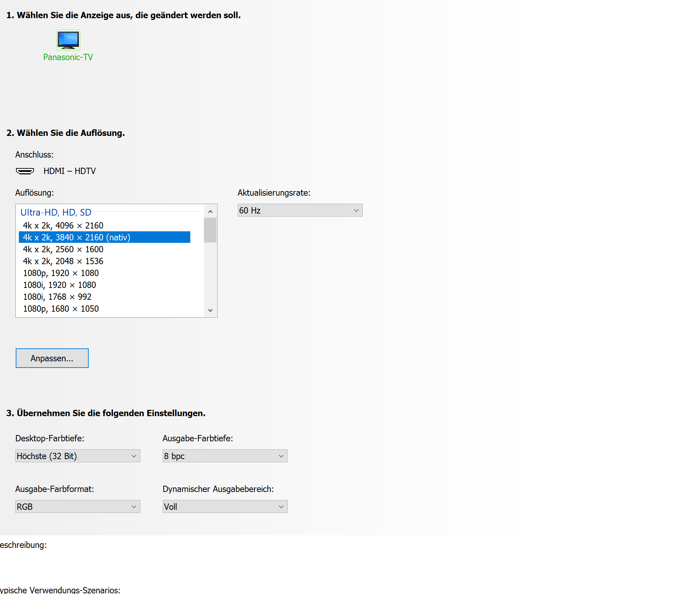Click the Anpassen... button

(x=52, y=358)
